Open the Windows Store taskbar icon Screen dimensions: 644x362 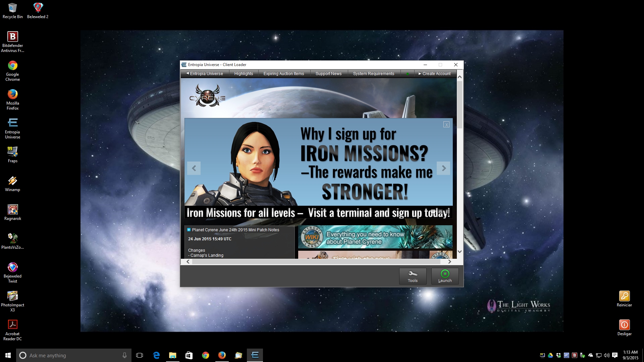coord(189,355)
